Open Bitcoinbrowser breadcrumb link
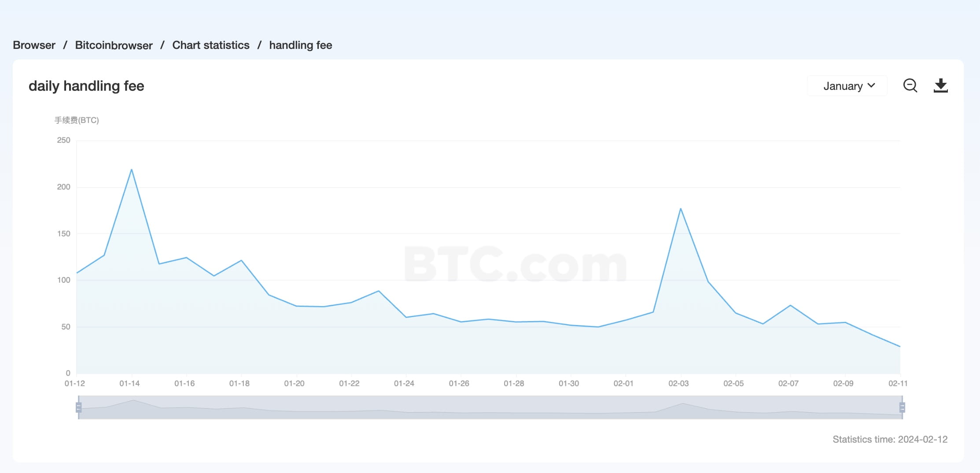 pyautogui.click(x=114, y=45)
